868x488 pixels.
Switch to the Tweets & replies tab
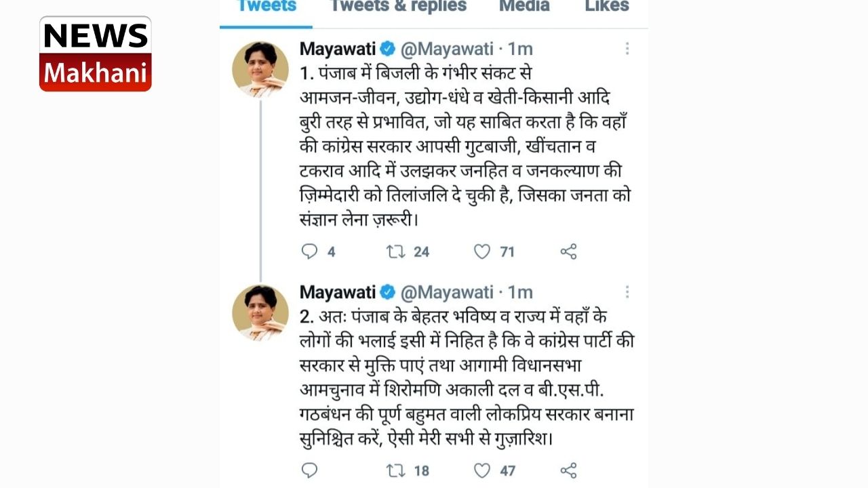[398, 7]
